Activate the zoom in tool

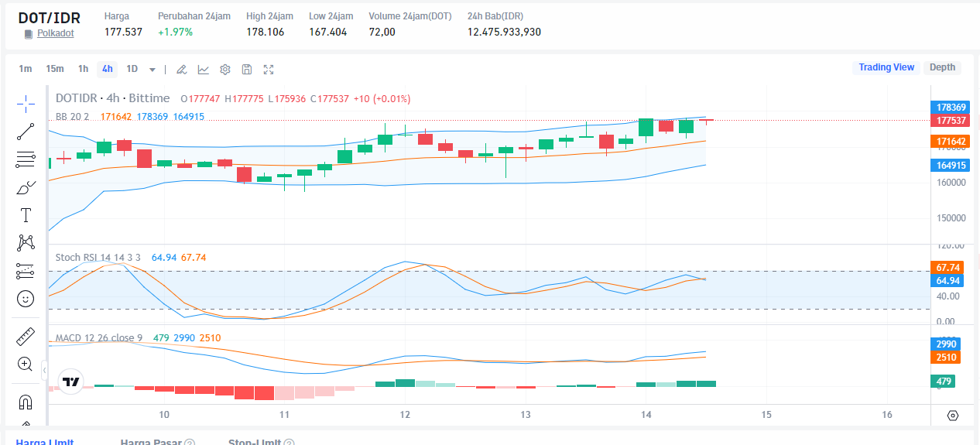click(x=26, y=365)
